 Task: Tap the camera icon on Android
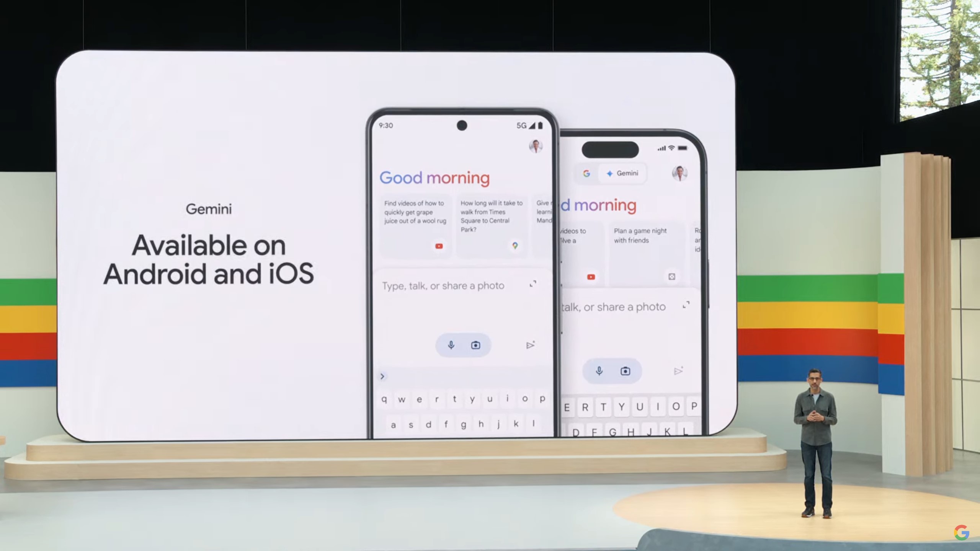(x=476, y=345)
